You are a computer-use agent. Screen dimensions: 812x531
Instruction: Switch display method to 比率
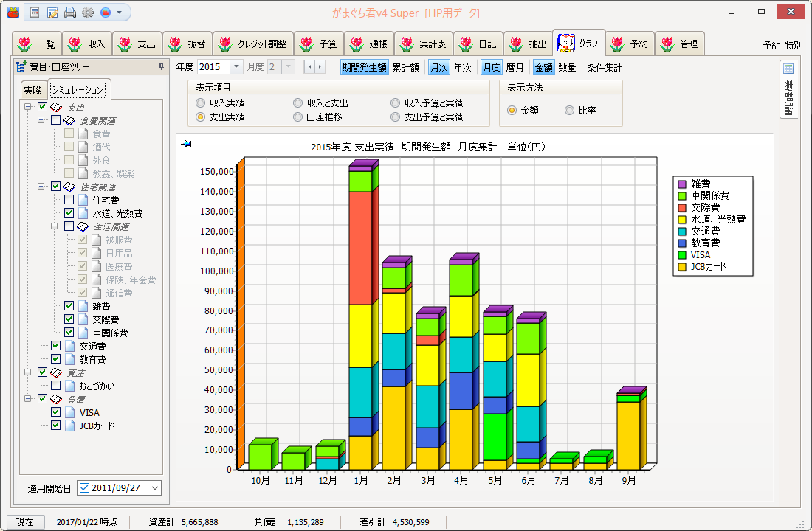(x=570, y=110)
